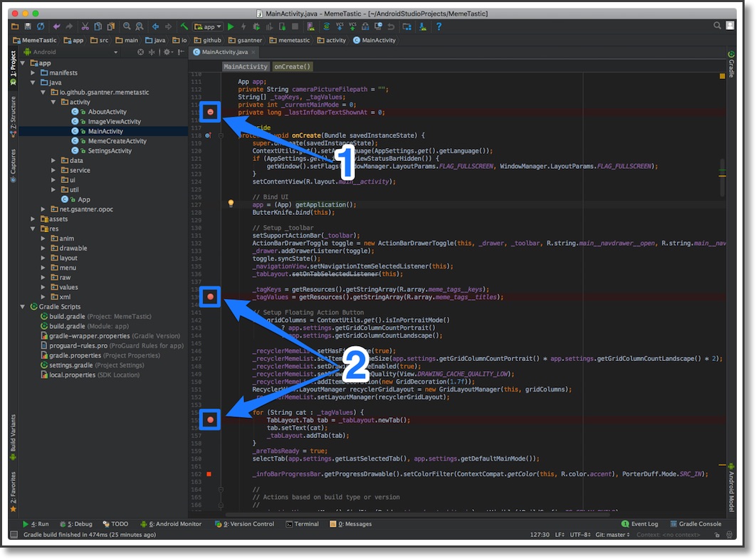
Task: Click the Stop square icon
Action: click(295, 26)
